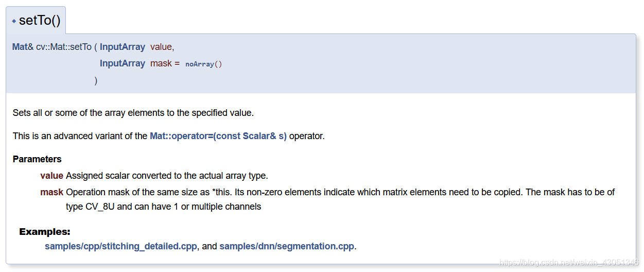Follow the noArray() default value link
This screenshot has height=272, width=644.
click(204, 64)
